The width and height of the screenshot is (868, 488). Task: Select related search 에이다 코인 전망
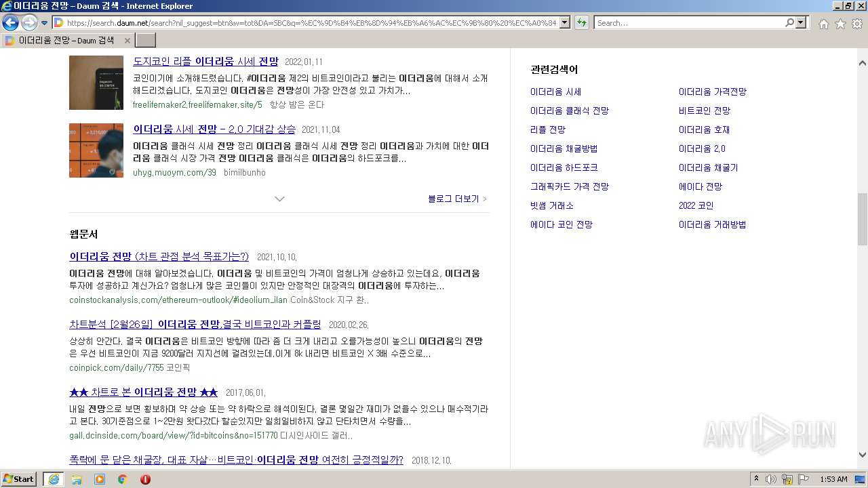pyautogui.click(x=561, y=224)
